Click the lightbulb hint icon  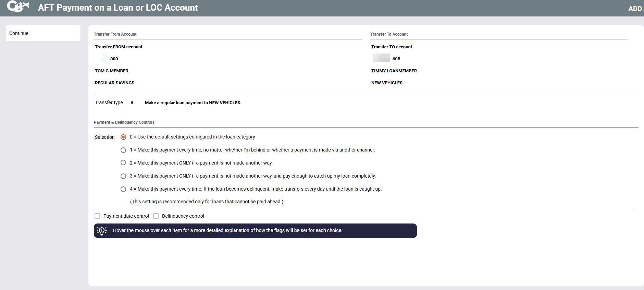(x=102, y=231)
